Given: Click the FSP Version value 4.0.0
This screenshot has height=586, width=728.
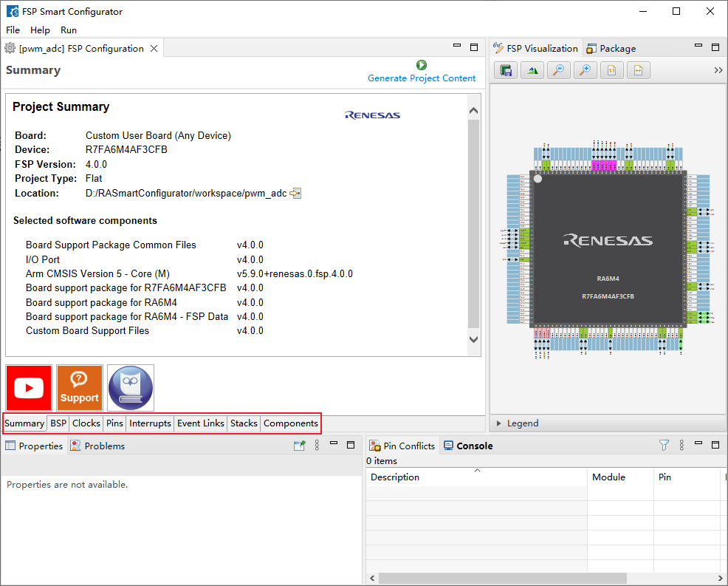Looking at the screenshot, I should point(96,165).
